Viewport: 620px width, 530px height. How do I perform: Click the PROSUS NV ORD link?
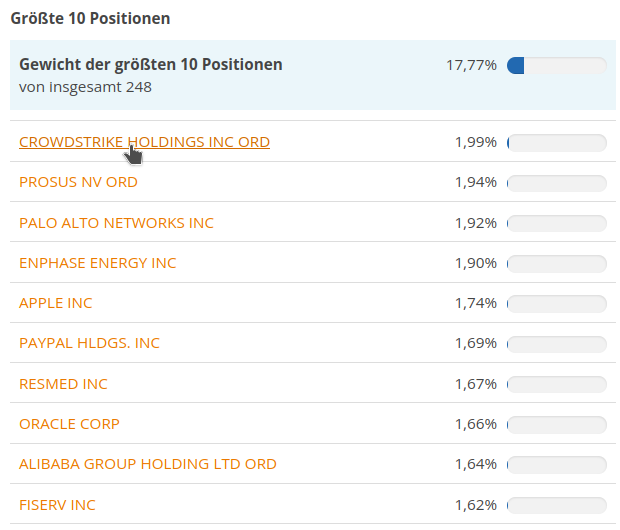point(78,182)
